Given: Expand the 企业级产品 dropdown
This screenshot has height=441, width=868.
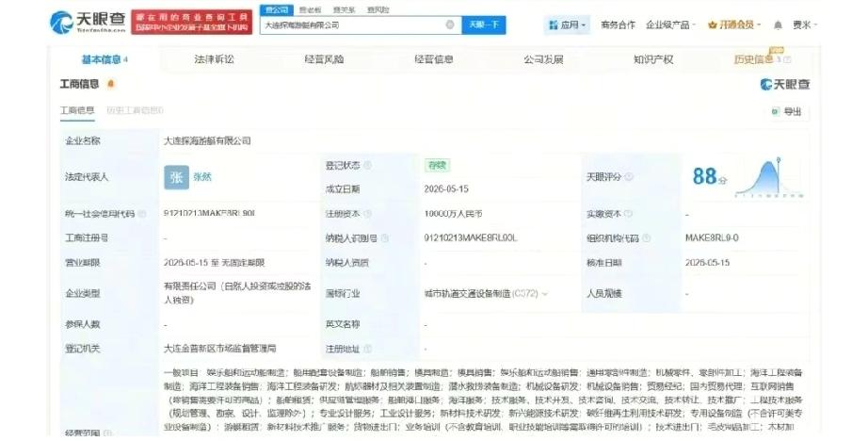Looking at the screenshot, I should (x=670, y=24).
